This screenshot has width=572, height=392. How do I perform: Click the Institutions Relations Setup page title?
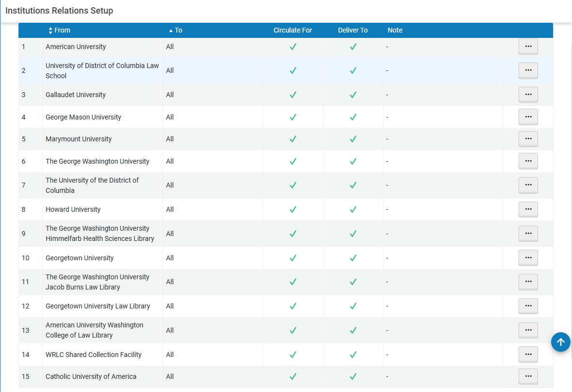(x=59, y=11)
